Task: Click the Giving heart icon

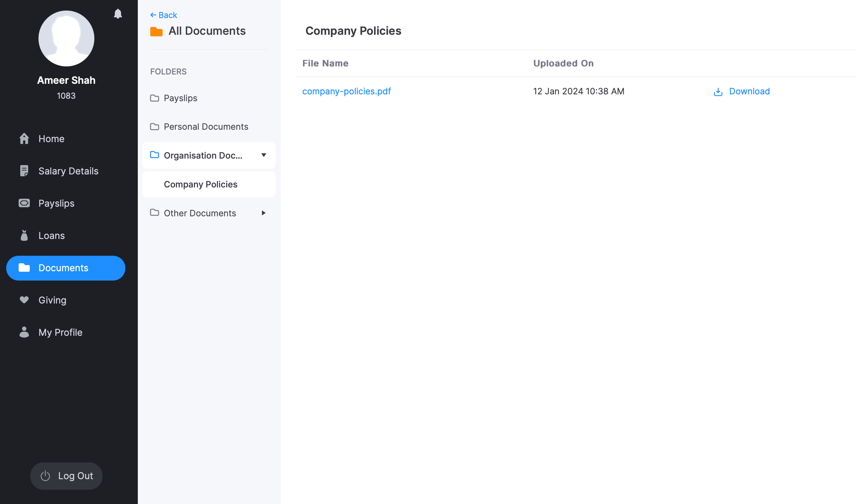Action: [x=24, y=300]
